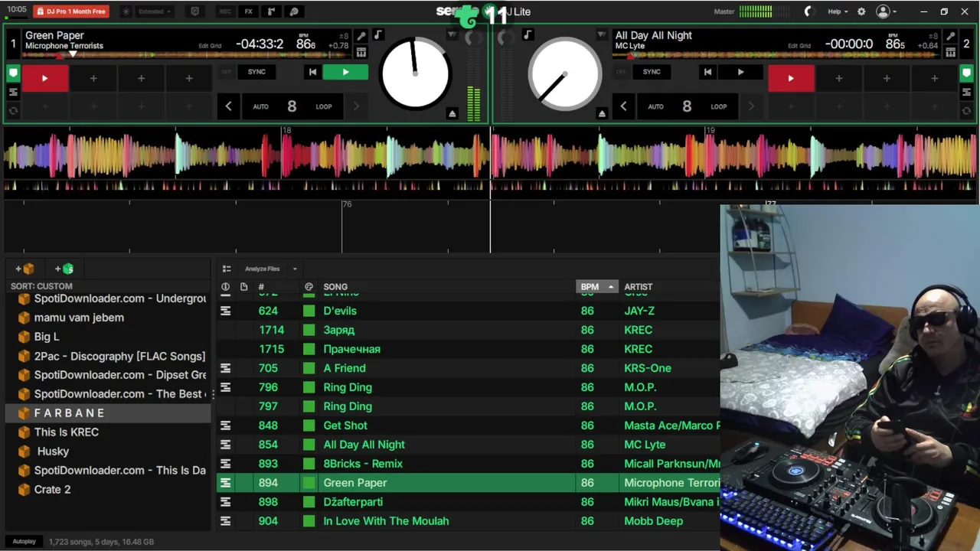This screenshot has width=980, height=551.
Task: Click the DJ Pro 1 Month Free offer
Action: [71, 11]
